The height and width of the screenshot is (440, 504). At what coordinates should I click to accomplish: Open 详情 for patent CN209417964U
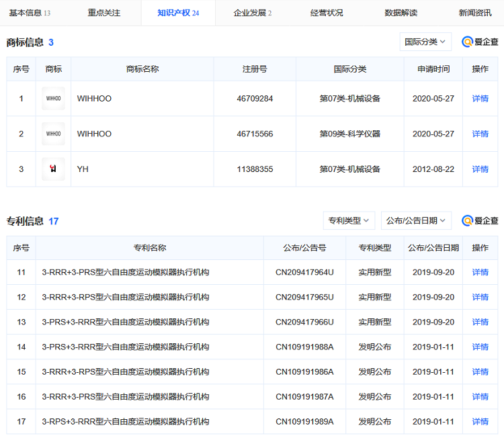480,272
